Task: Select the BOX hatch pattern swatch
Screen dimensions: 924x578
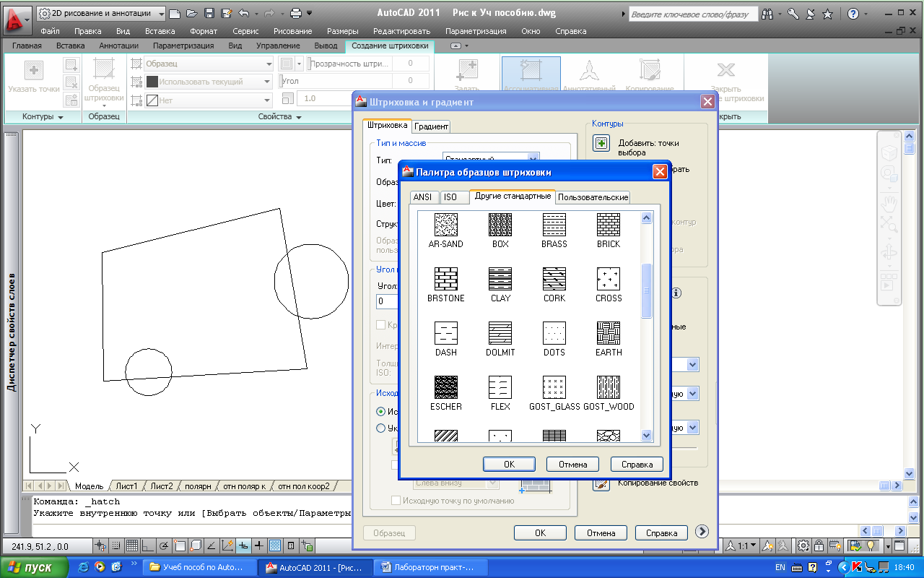Action: (500, 225)
